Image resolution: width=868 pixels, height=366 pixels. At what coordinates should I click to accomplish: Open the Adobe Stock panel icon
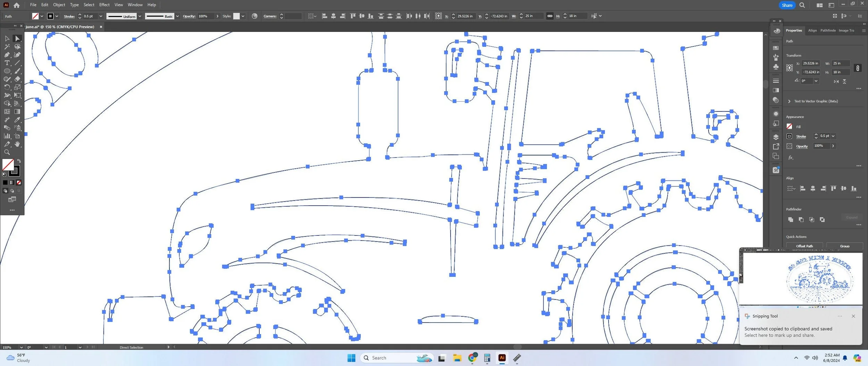(776, 170)
